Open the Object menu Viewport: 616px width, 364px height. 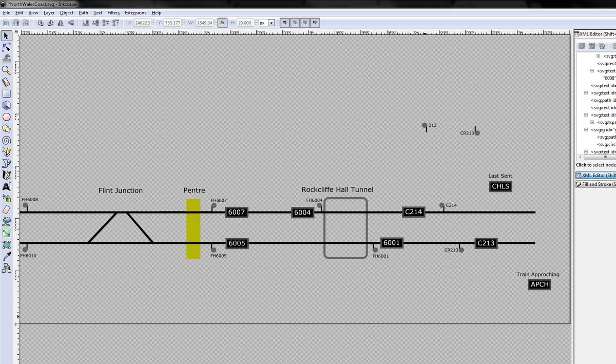coord(67,12)
